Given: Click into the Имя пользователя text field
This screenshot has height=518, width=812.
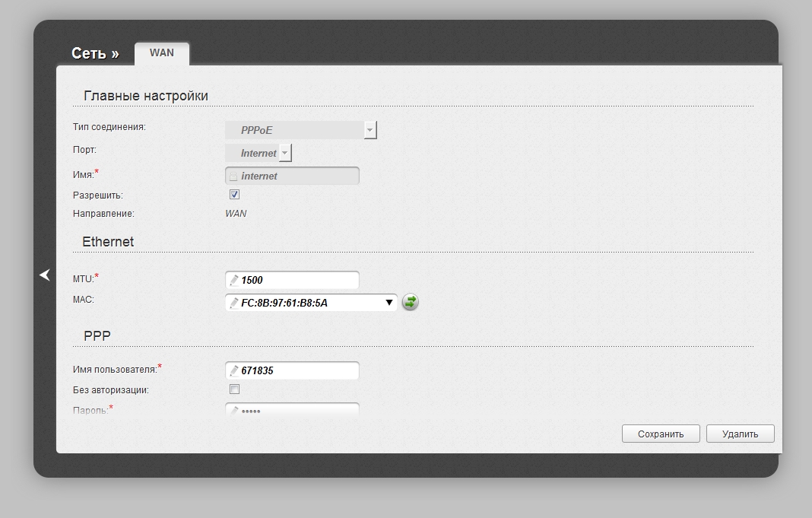Looking at the screenshot, I should click(298, 371).
